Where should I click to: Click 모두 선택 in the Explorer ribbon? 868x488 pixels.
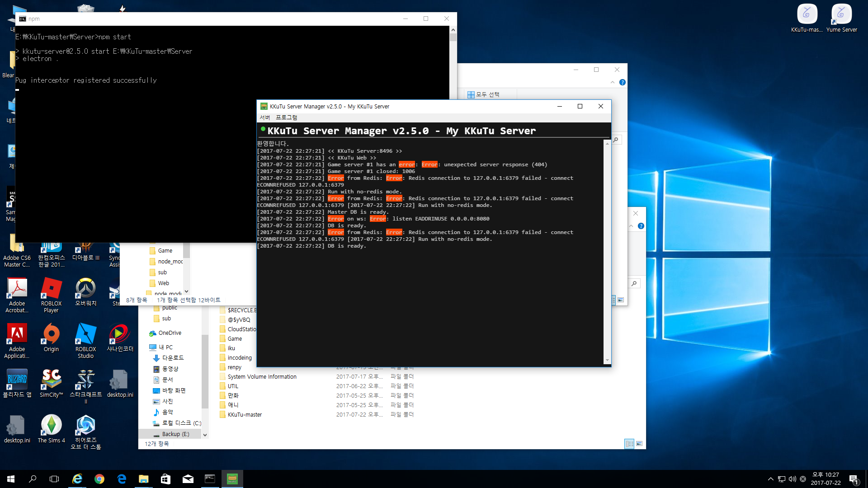coord(483,94)
